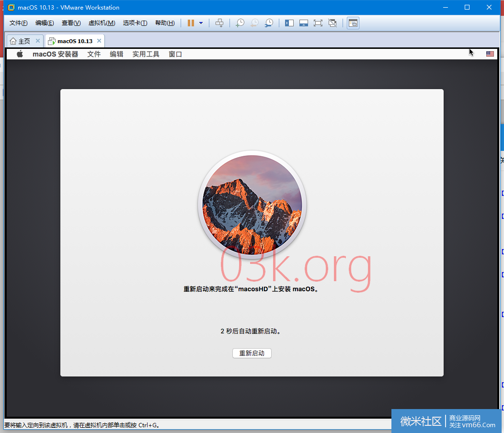Open the 窗口 menu

click(175, 54)
